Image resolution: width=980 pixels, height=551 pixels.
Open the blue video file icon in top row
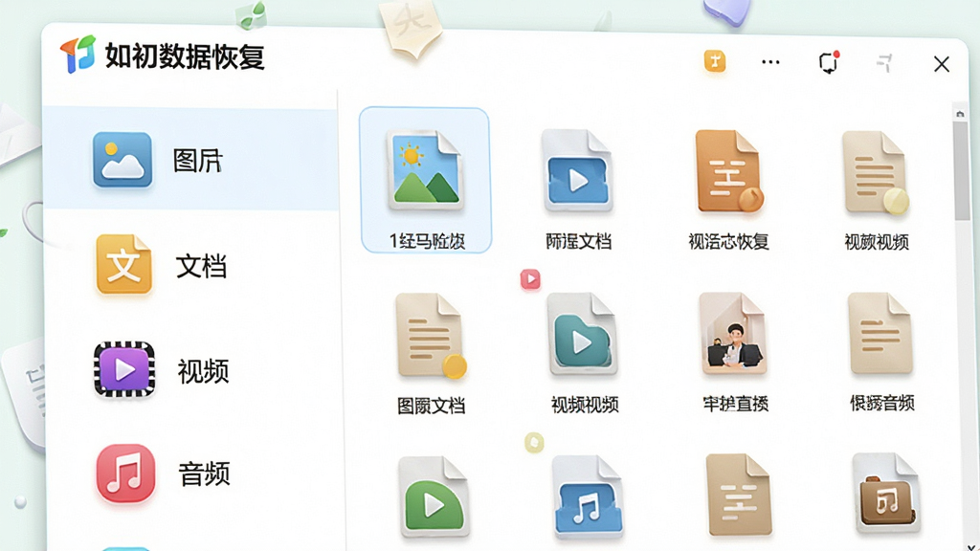pyautogui.click(x=577, y=170)
